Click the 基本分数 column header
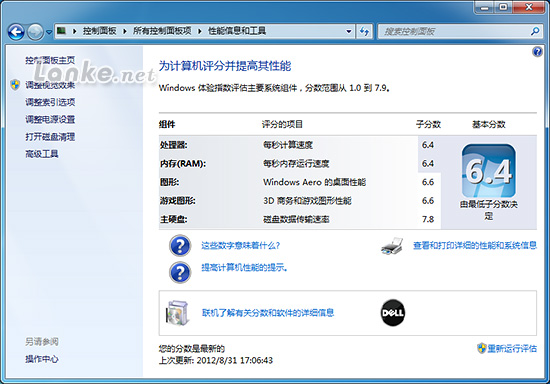 pyautogui.click(x=489, y=124)
